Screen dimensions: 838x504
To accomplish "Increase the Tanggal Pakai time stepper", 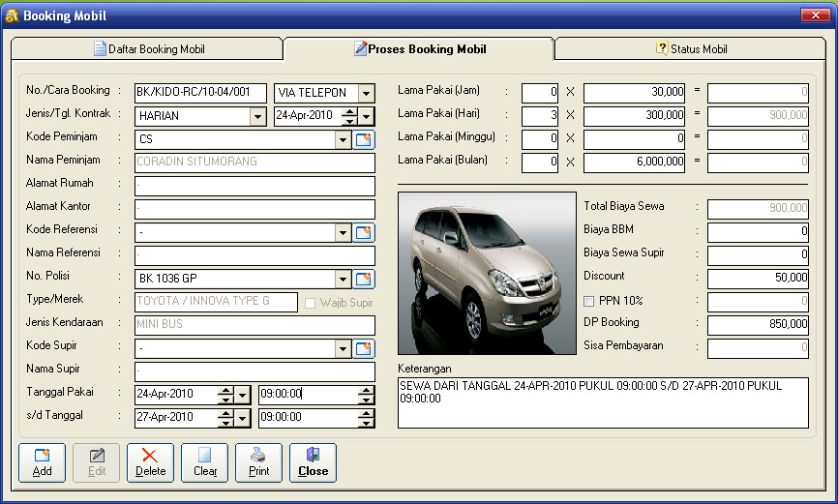I will point(366,390).
